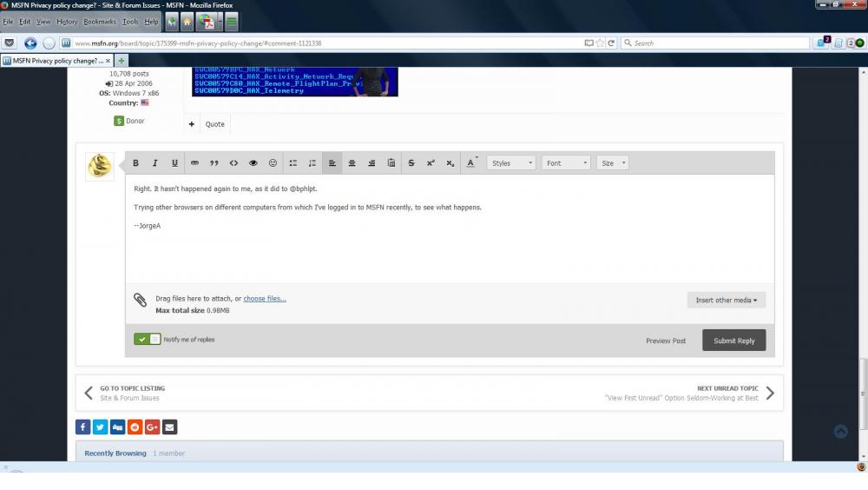
Task: Open the Styles dropdown
Action: [x=511, y=163]
